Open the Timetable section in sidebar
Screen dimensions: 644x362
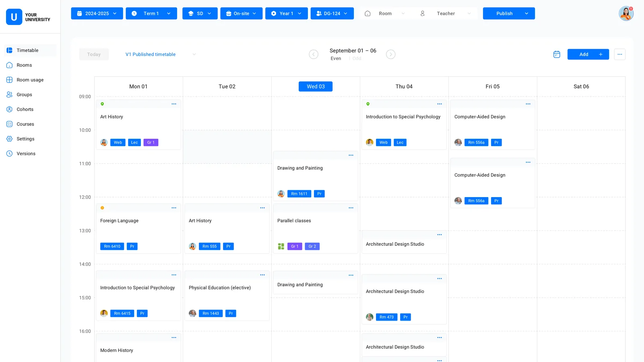[30, 50]
